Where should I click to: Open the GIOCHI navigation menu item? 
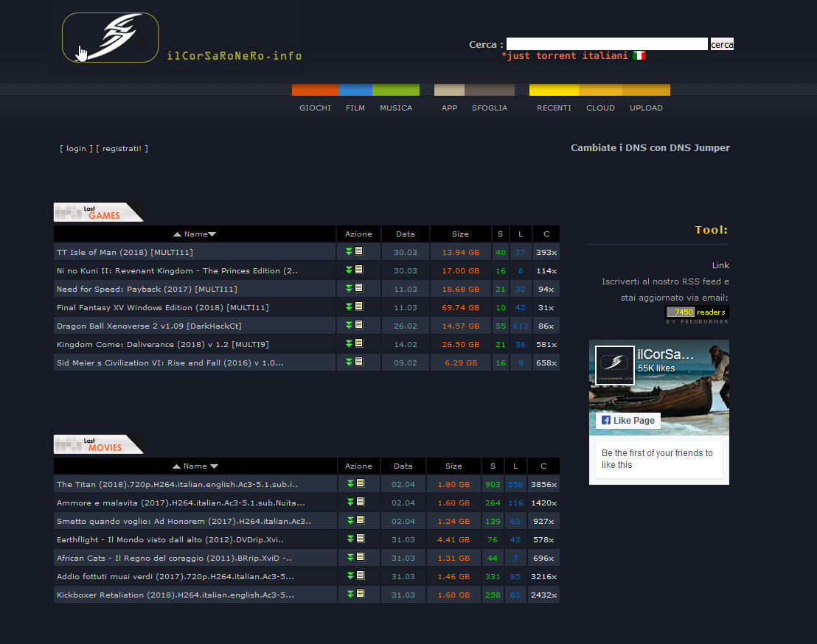click(315, 108)
